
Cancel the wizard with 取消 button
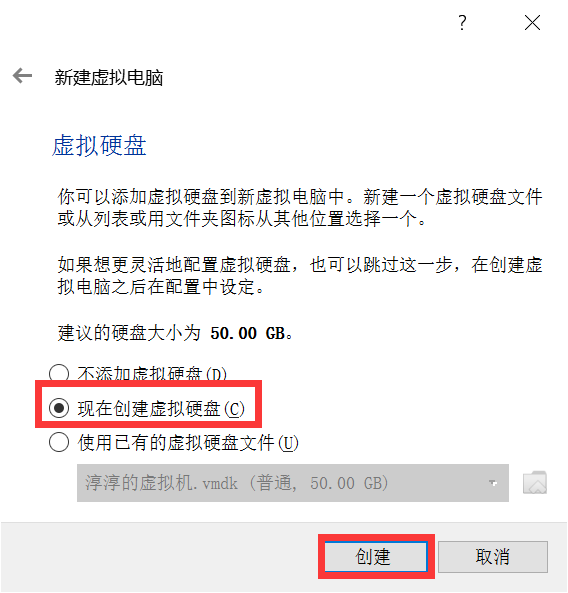493,557
